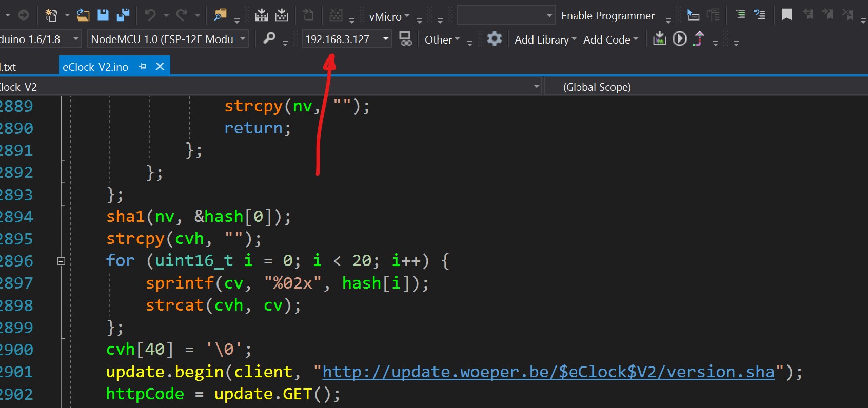Open the Other dropdown menu
This screenshot has width=868, height=408.
click(x=442, y=39)
